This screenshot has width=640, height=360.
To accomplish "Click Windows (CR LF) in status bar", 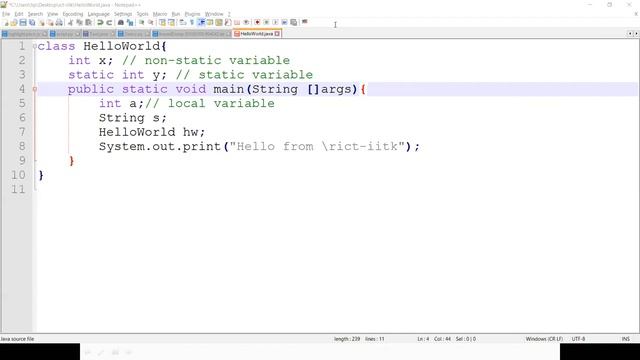I will [544, 339].
